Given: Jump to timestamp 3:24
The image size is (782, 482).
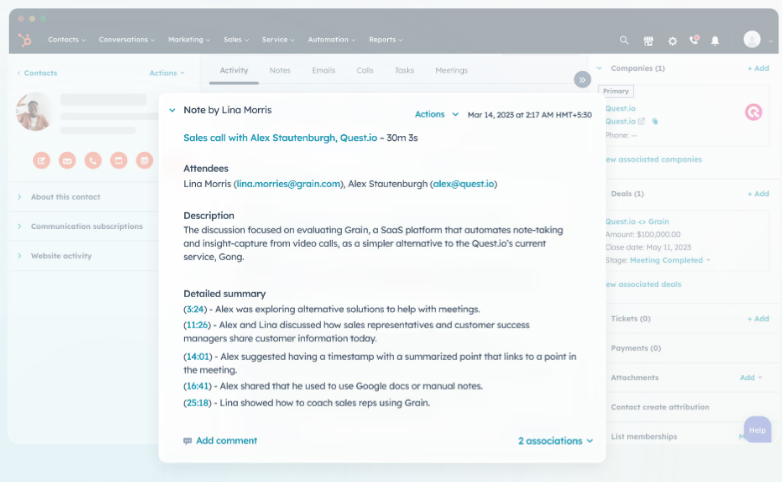Looking at the screenshot, I should tap(195, 309).
